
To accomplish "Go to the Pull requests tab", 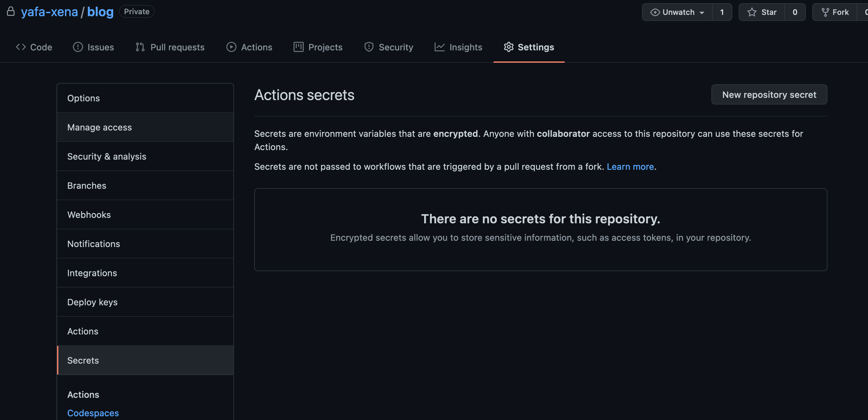I will click(170, 47).
